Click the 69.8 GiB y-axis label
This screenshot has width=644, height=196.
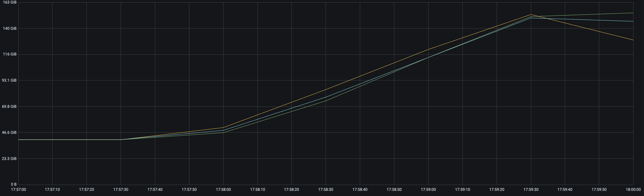[x=9, y=107]
